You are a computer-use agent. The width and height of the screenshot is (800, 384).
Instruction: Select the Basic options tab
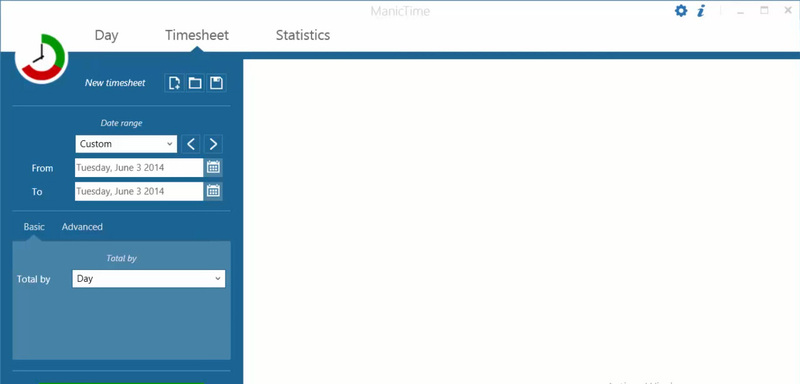[x=34, y=227]
